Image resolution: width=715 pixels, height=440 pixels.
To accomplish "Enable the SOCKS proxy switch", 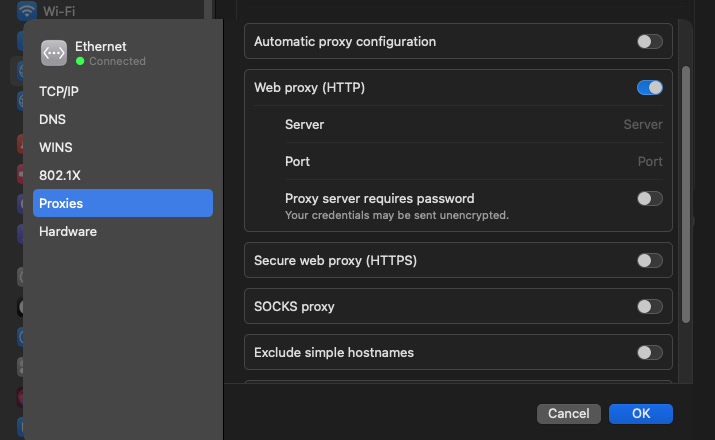I will (650, 306).
